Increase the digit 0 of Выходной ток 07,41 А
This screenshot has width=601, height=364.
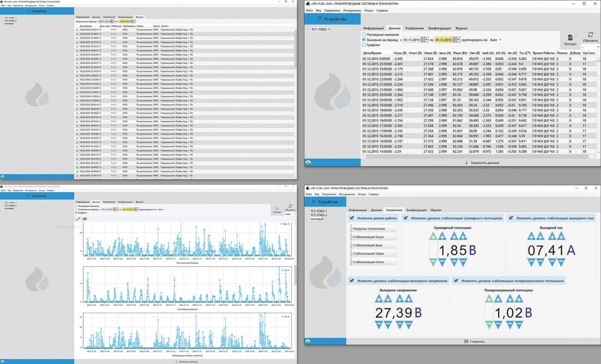pyautogui.click(x=531, y=237)
